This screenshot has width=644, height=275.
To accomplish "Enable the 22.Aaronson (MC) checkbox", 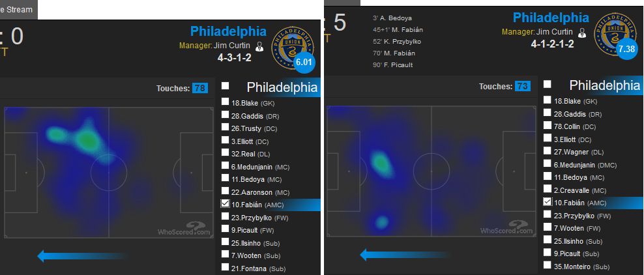I will point(225,190).
